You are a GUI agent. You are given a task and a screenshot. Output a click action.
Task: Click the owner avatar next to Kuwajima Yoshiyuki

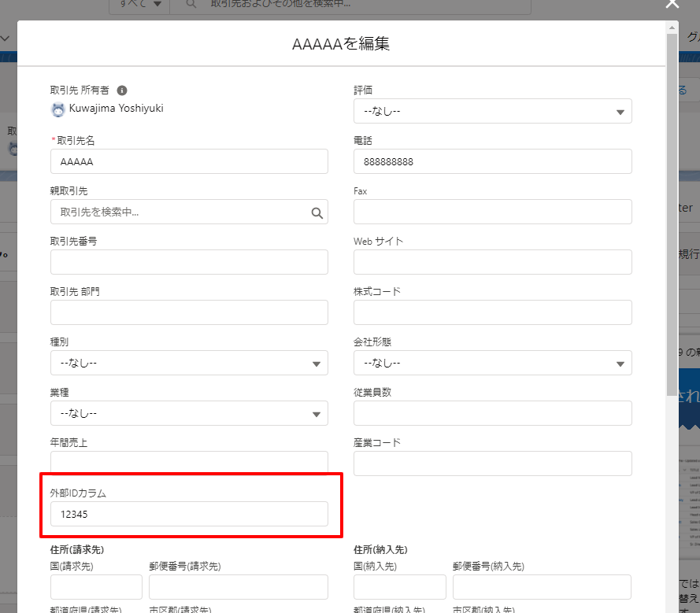tap(58, 109)
